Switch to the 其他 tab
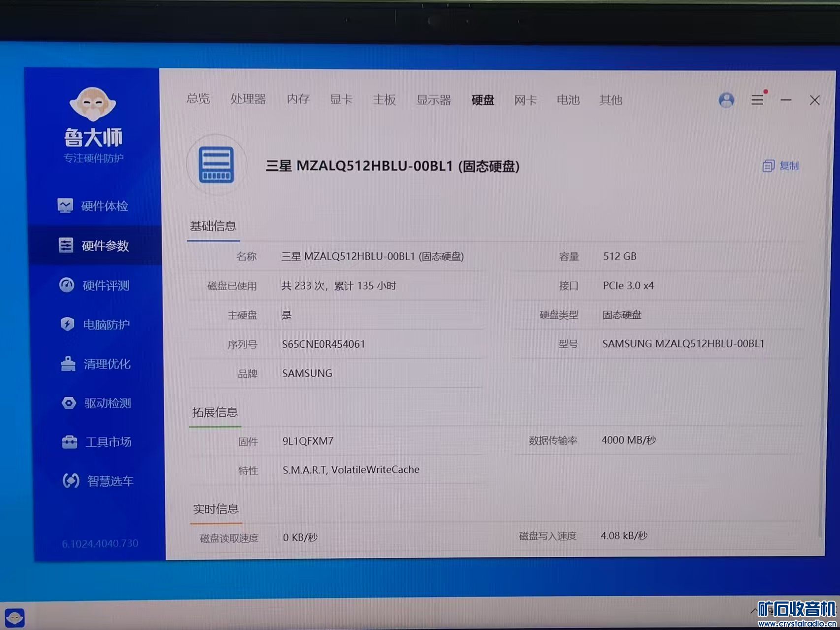The width and height of the screenshot is (840, 630). coord(611,100)
